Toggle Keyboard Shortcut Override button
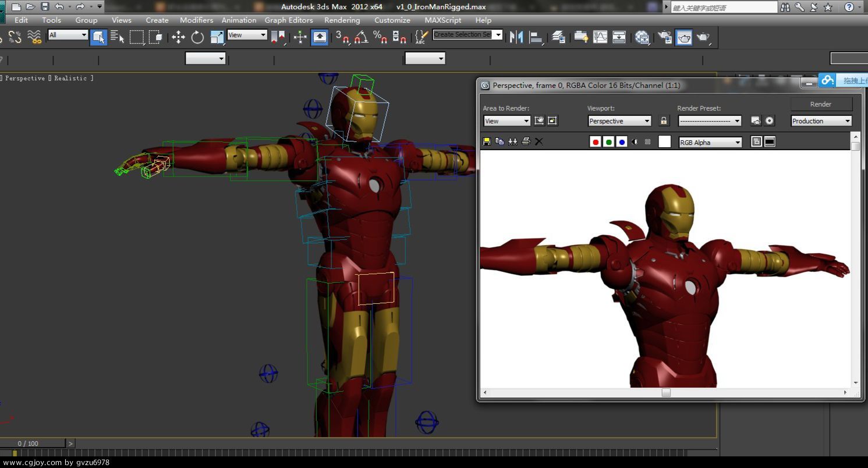Screen dimensions: 868x468 (320, 37)
